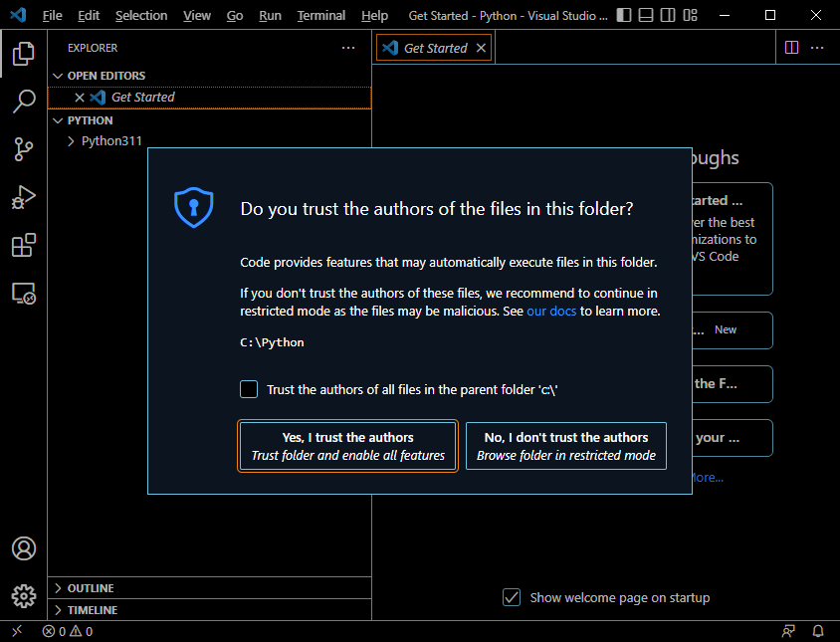840x642 pixels.
Task: Open the Manage gear icon
Action: [x=24, y=596]
